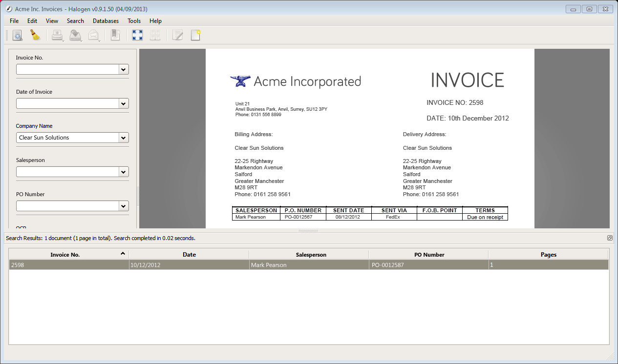Click the Print toolbar icon

click(58, 35)
